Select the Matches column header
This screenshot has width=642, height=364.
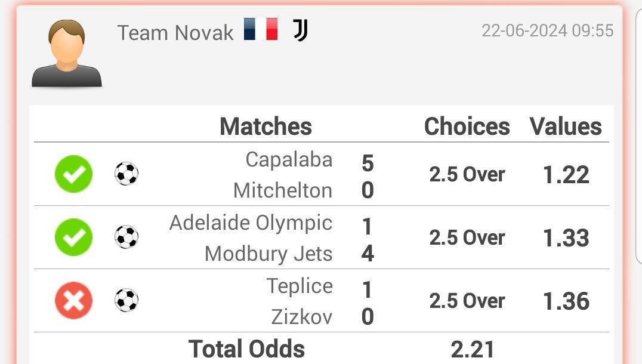click(x=266, y=126)
